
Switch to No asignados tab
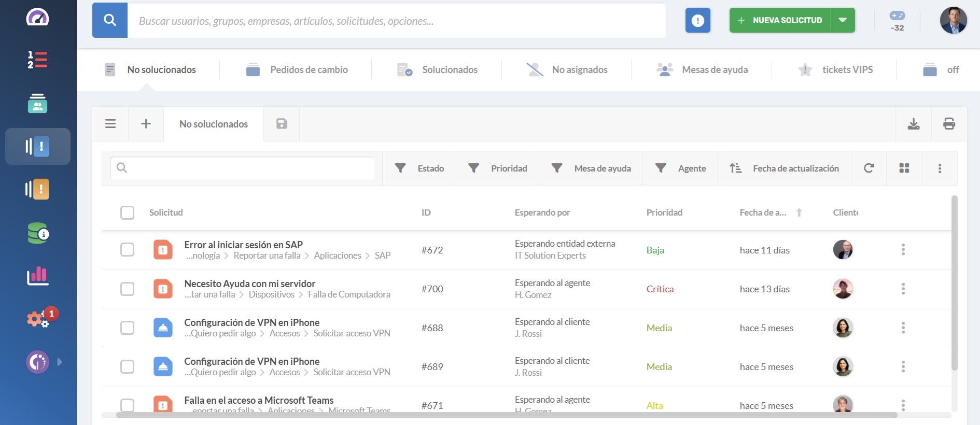click(x=567, y=69)
